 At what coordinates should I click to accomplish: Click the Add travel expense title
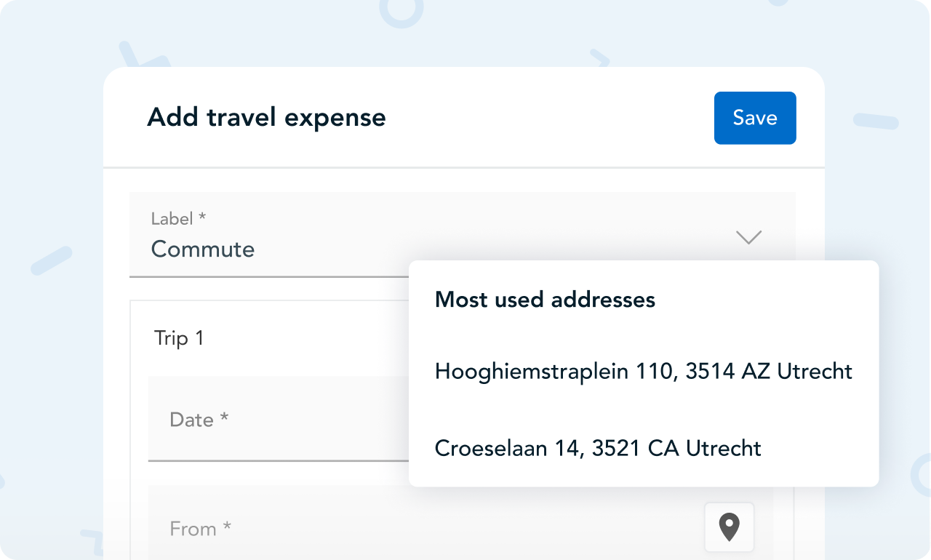266,117
